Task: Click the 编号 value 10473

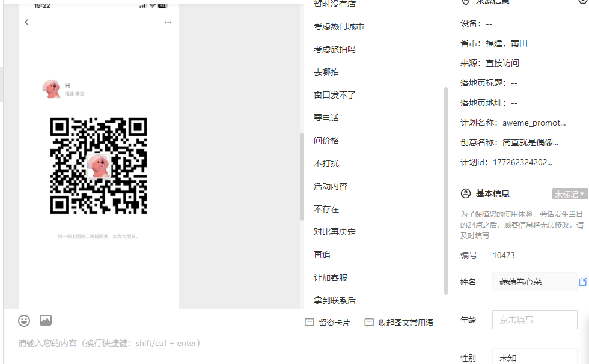Action: click(504, 255)
